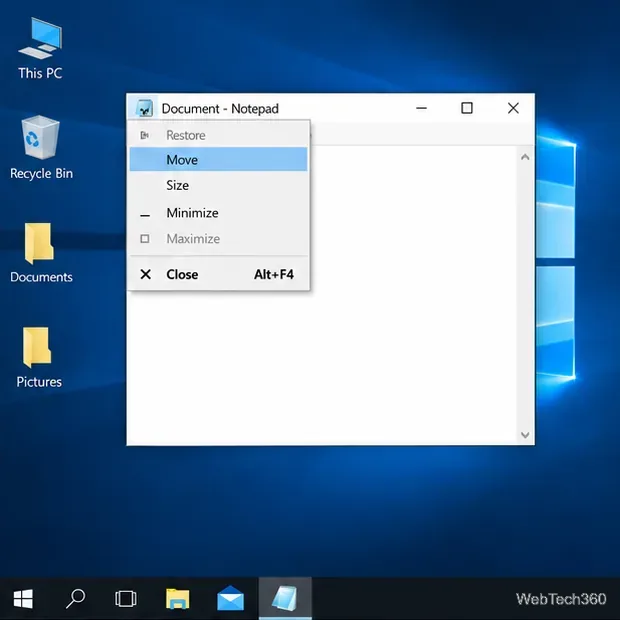The image size is (620, 620).
Task: Minimize the Notepad window via title bar
Action: 422,108
